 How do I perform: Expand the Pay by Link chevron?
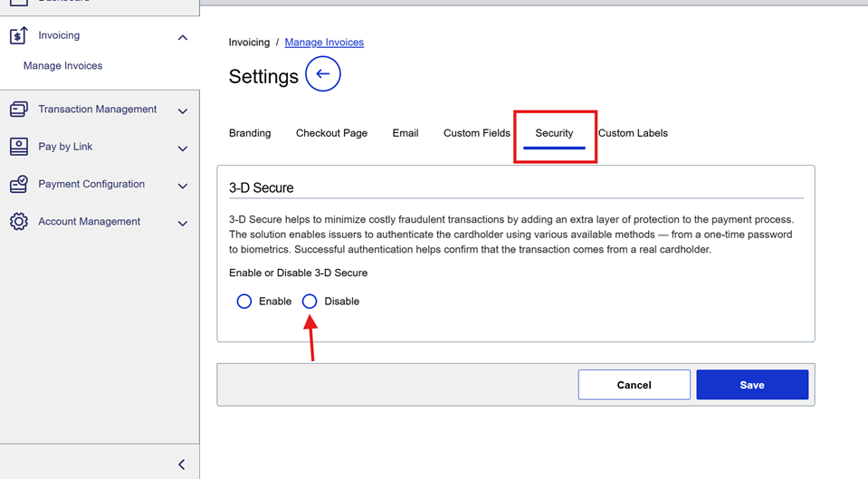[183, 148]
